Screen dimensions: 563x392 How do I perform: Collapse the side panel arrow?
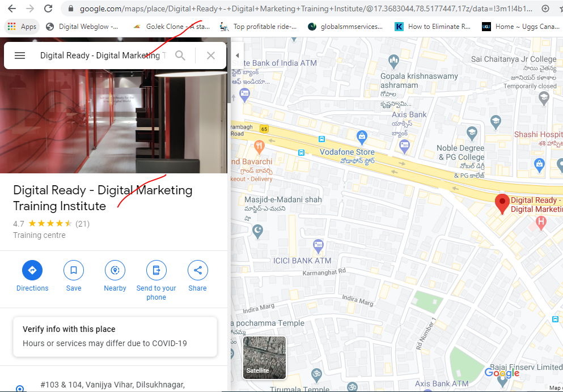238,56
